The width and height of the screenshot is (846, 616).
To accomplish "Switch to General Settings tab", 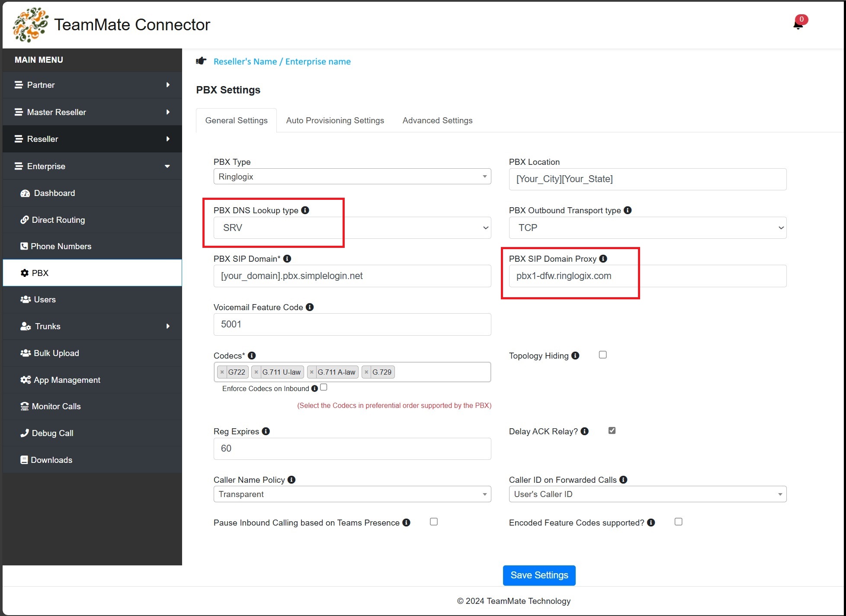I will pos(237,120).
